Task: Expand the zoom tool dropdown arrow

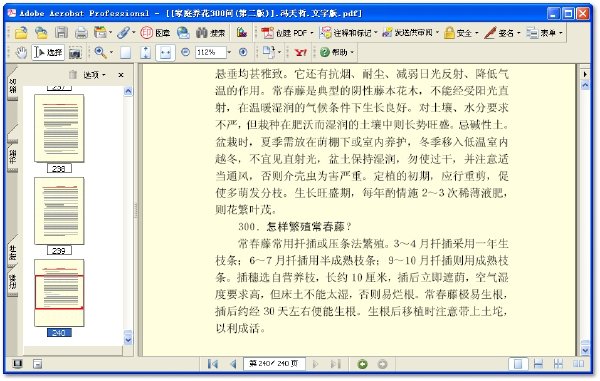Action: point(111,52)
